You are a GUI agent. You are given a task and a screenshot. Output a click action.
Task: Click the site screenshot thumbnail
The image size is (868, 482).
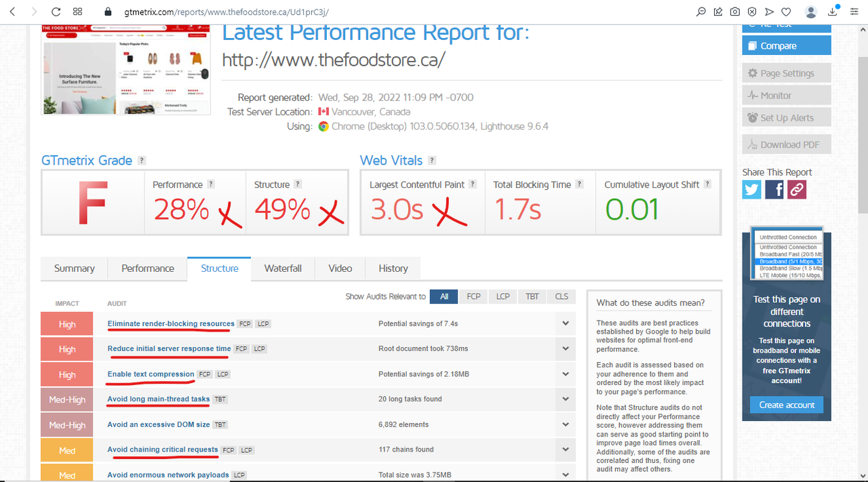click(x=126, y=69)
